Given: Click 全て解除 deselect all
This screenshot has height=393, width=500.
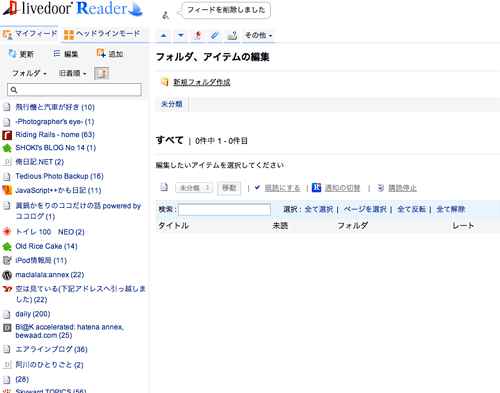Looking at the screenshot, I should 451,209.
